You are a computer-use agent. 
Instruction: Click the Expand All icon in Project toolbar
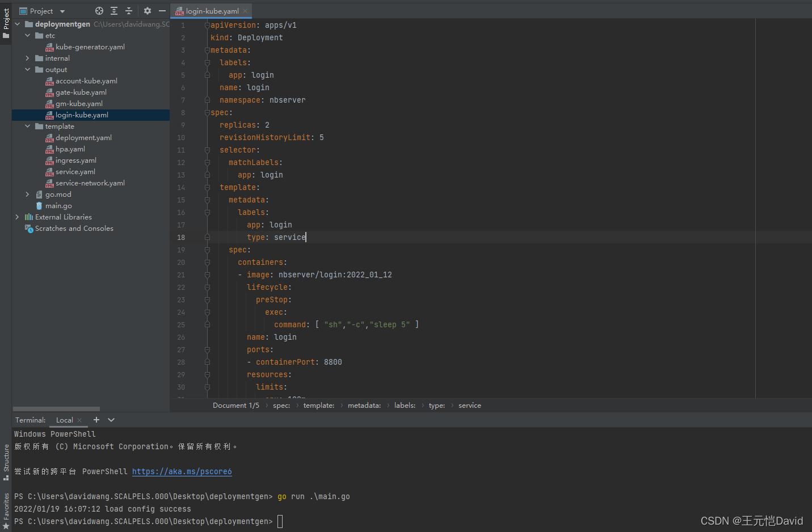pos(114,11)
